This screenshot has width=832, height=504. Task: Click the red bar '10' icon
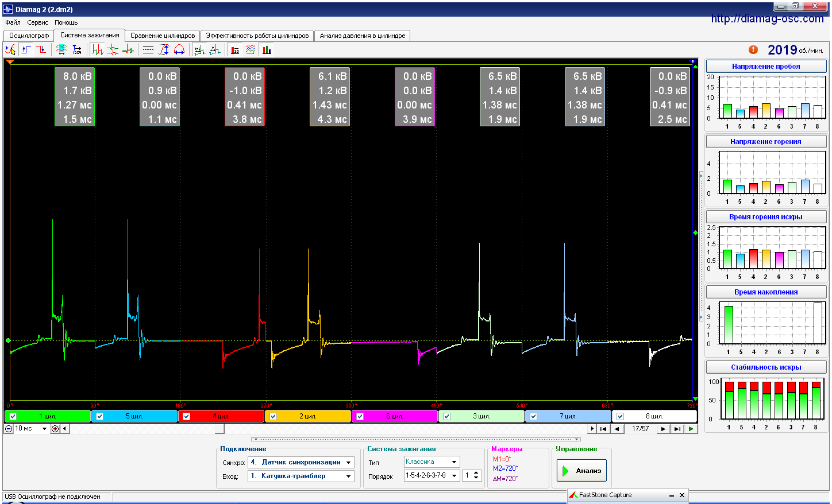pos(235,50)
